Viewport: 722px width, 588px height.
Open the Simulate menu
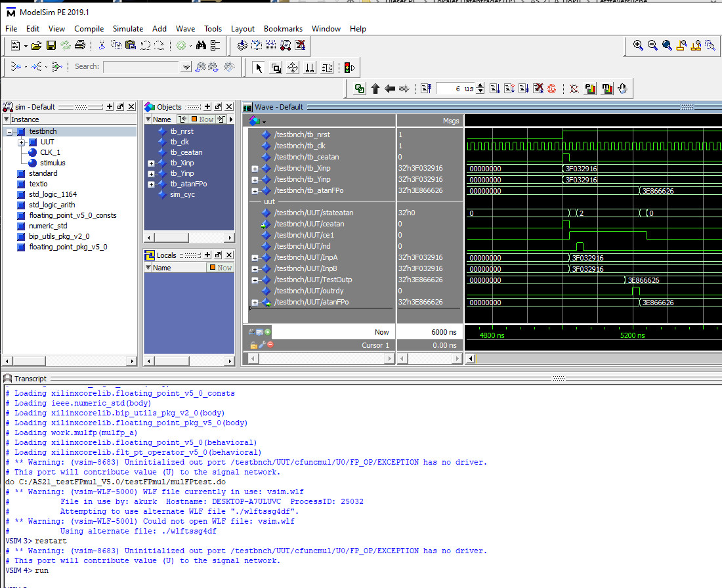[x=127, y=29]
